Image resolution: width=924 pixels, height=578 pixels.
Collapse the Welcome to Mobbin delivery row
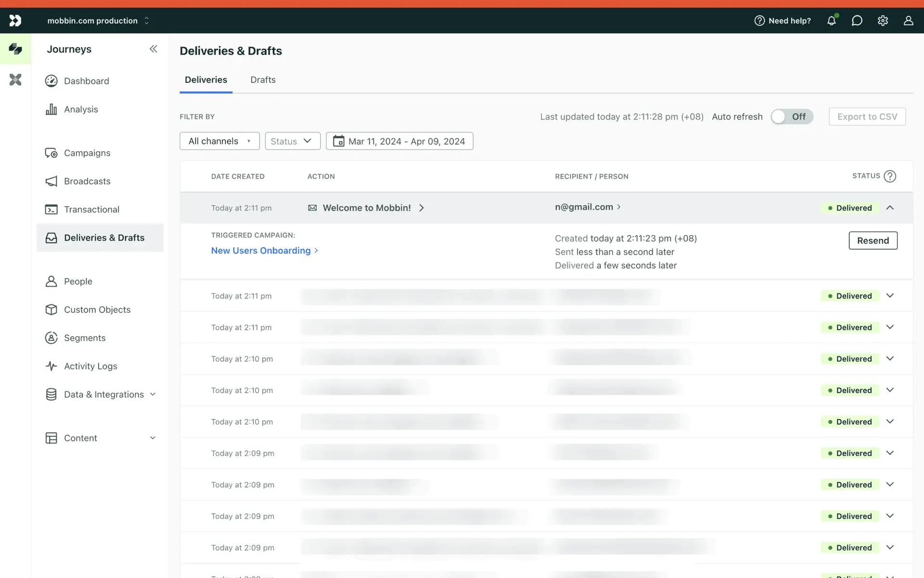(890, 208)
